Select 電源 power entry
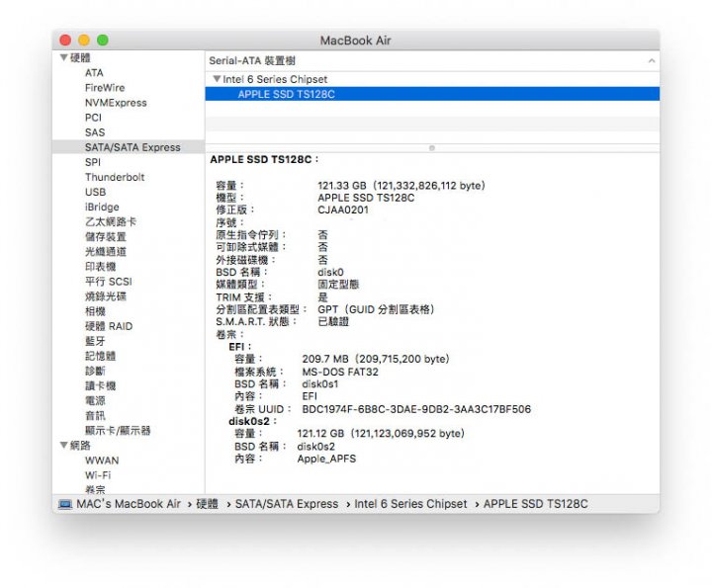The width and height of the screenshot is (712, 588). click(x=95, y=400)
